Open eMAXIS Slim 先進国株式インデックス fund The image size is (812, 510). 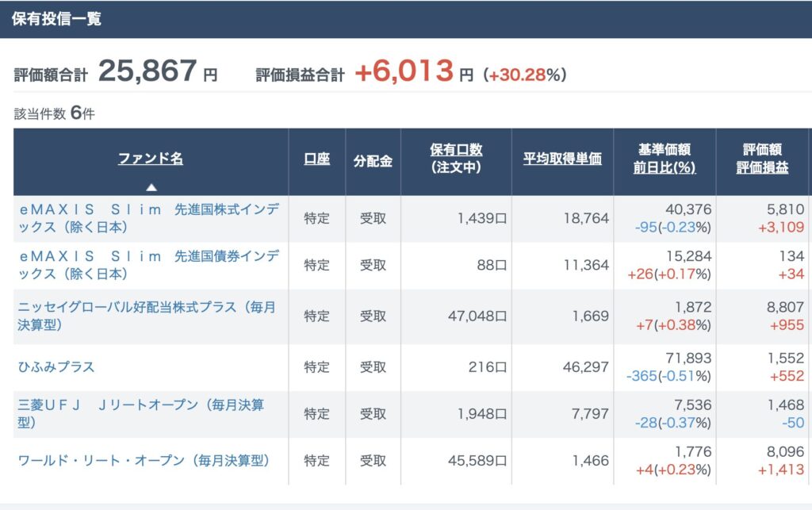[148, 218]
